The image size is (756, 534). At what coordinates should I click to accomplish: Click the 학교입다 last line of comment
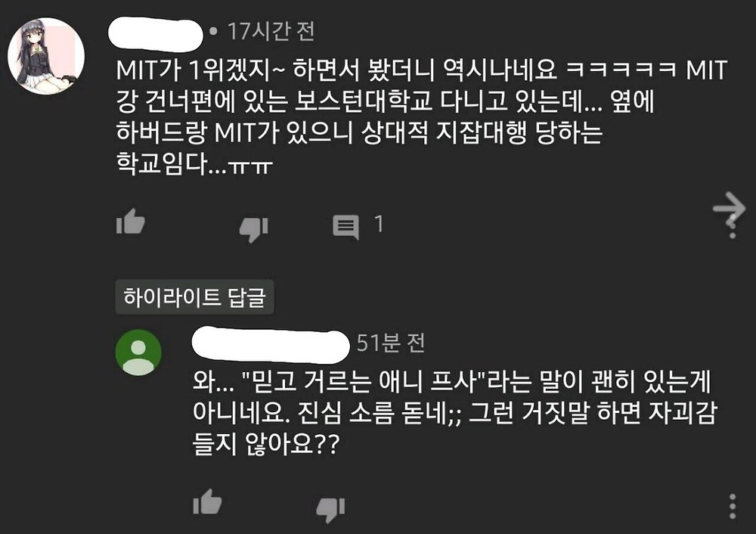coord(194,163)
